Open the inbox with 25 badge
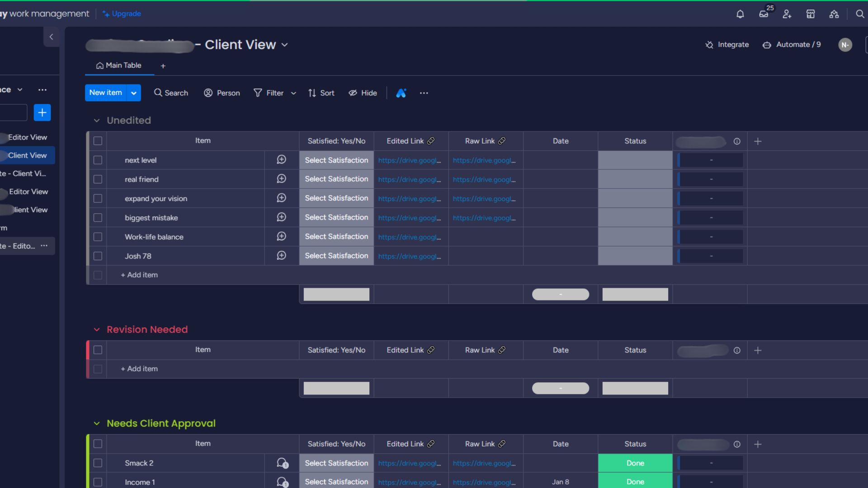Viewport: 868px width, 488px height. pos(764,14)
